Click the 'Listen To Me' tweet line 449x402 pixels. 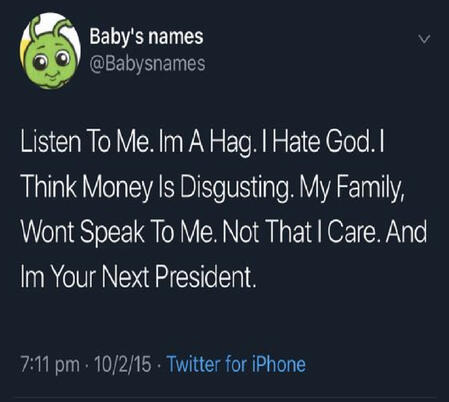pyautogui.click(x=202, y=142)
